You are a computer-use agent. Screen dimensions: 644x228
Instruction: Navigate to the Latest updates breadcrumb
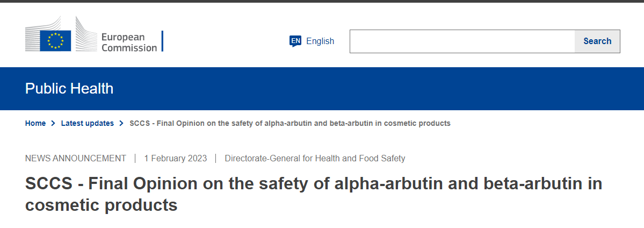coord(88,123)
